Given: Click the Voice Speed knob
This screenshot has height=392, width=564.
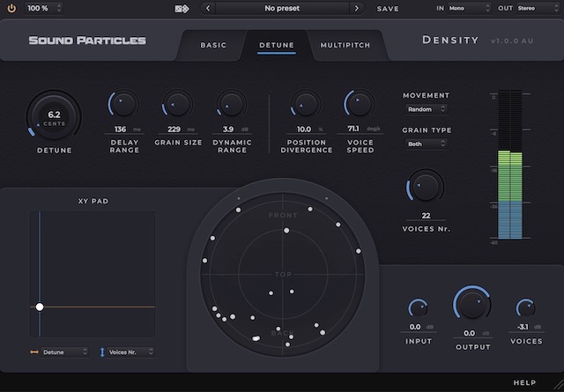Looking at the screenshot, I should [x=359, y=105].
